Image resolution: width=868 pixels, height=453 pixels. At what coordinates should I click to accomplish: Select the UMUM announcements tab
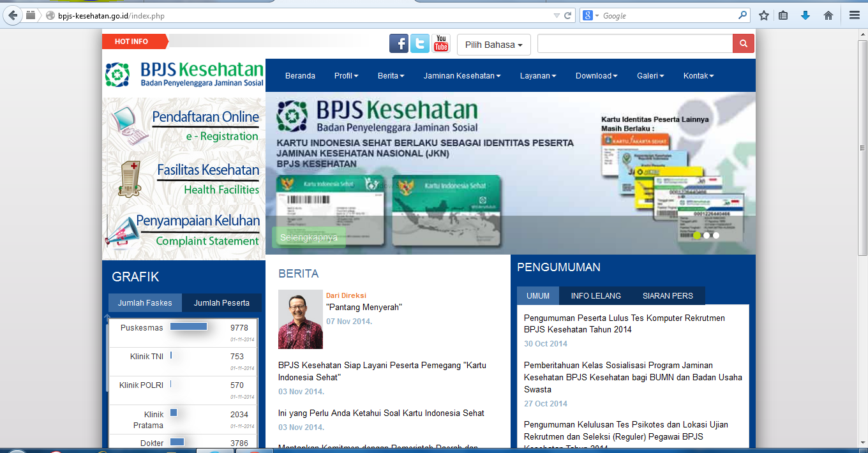tap(538, 295)
